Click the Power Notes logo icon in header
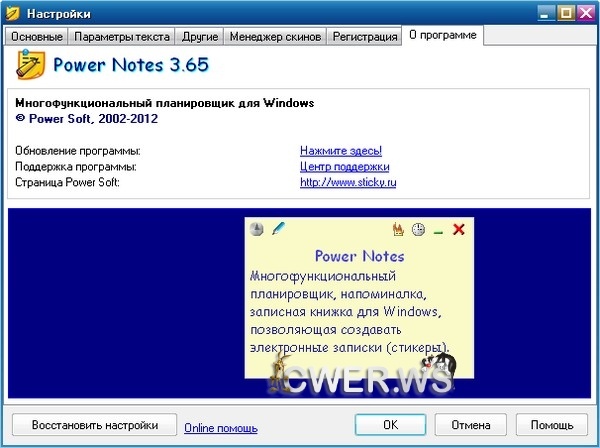 coord(31,66)
